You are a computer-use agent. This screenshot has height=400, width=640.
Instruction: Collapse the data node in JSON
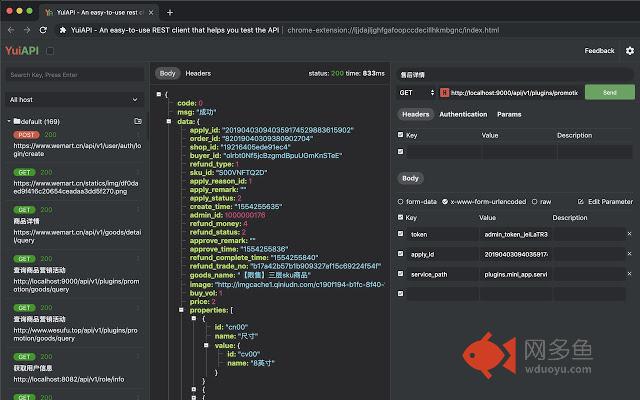point(169,120)
